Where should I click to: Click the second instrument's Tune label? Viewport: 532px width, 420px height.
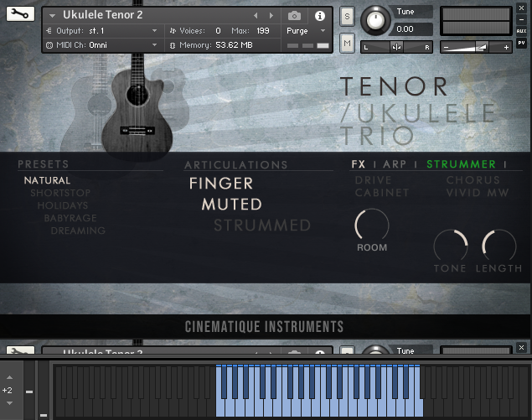[405, 350]
